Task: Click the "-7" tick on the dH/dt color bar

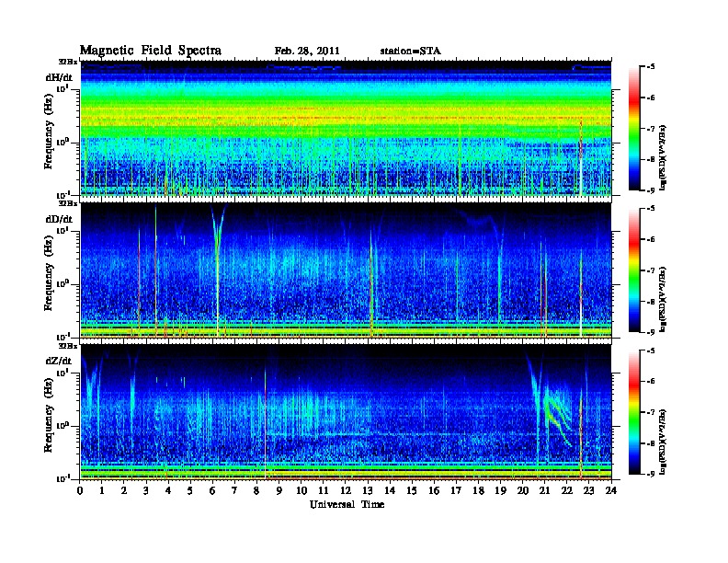Action: (x=650, y=129)
